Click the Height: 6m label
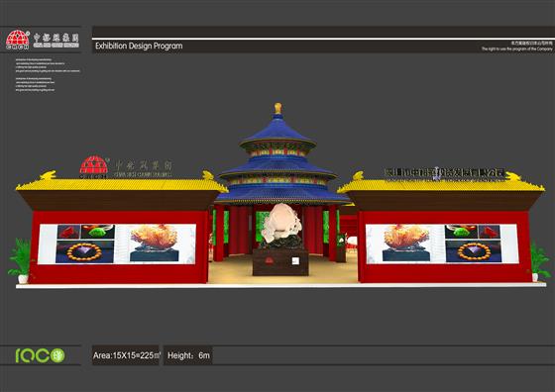Viewport: 555px width, 392px height. click(188, 355)
